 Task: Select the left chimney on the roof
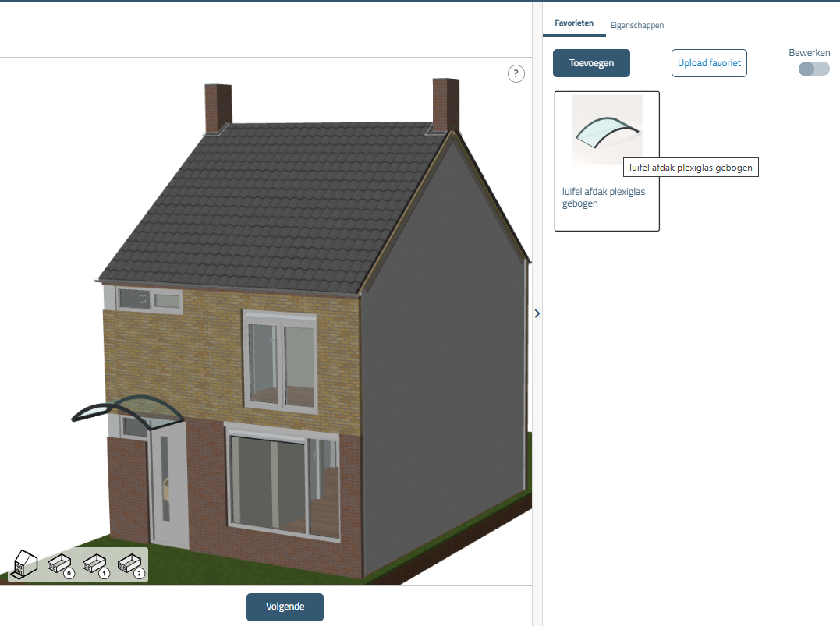[215, 106]
